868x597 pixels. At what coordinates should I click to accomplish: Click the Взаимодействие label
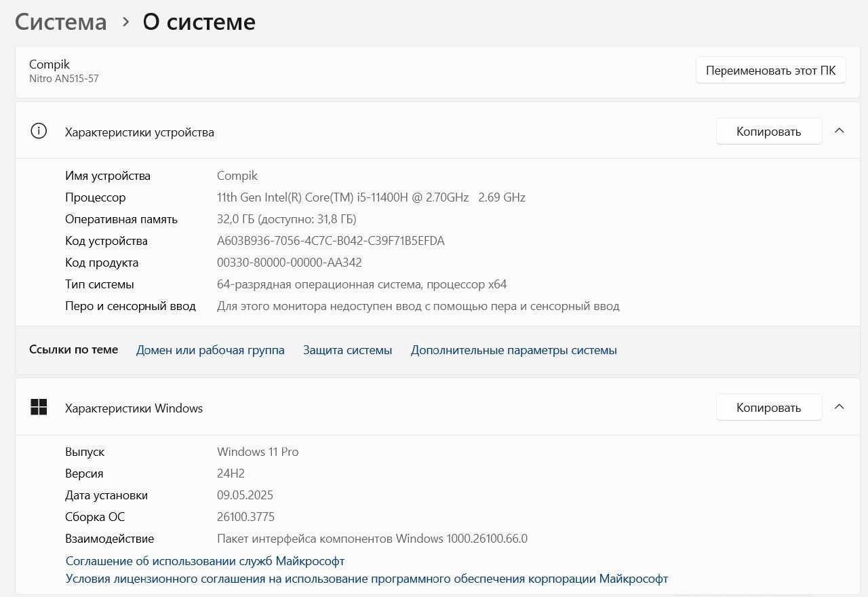pyautogui.click(x=110, y=539)
